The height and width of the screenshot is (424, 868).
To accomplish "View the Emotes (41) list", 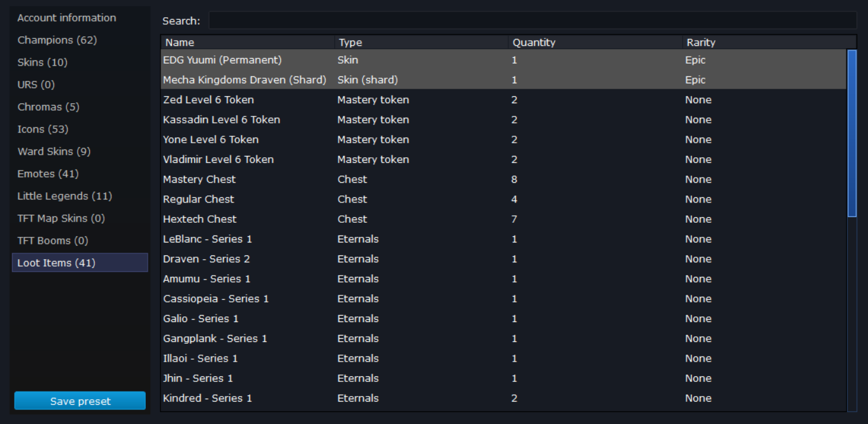I will 80,174.
